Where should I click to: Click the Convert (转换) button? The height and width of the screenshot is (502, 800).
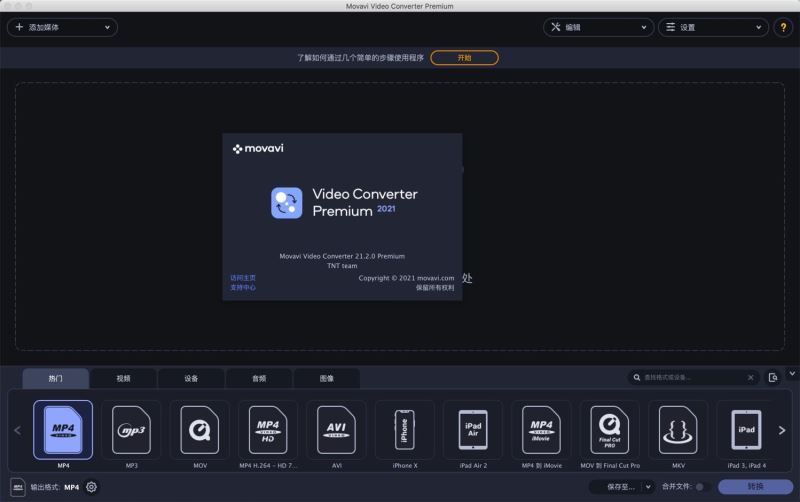pyautogui.click(x=756, y=487)
